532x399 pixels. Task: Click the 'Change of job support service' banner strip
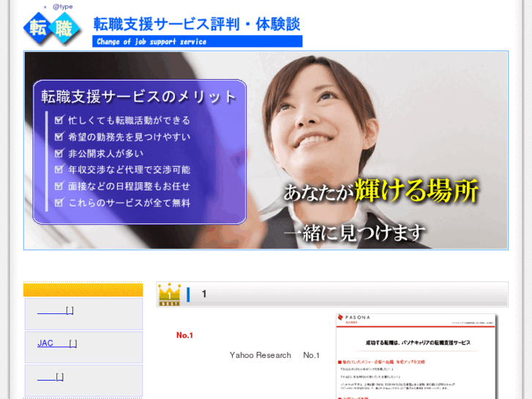coord(197,42)
